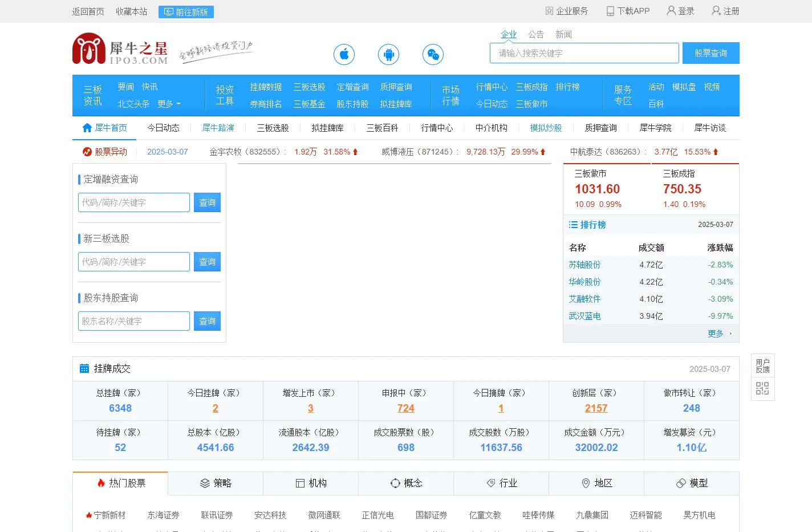
Task: Click 三板成指 index 750.35
Action: pos(682,189)
